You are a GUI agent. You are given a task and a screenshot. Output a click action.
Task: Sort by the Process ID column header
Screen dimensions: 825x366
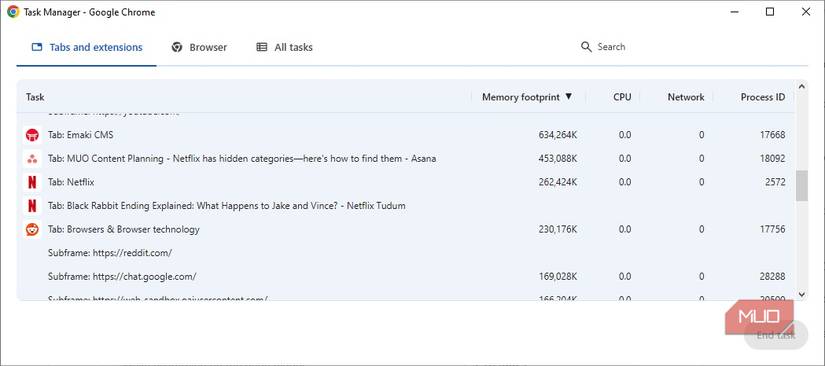pyautogui.click(x=762, y=97)
